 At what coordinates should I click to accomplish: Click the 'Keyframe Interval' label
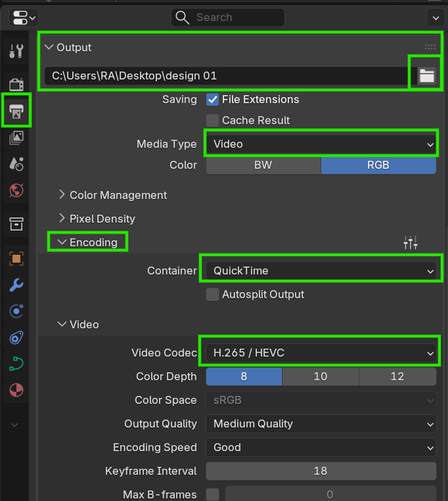pos(151,471)
